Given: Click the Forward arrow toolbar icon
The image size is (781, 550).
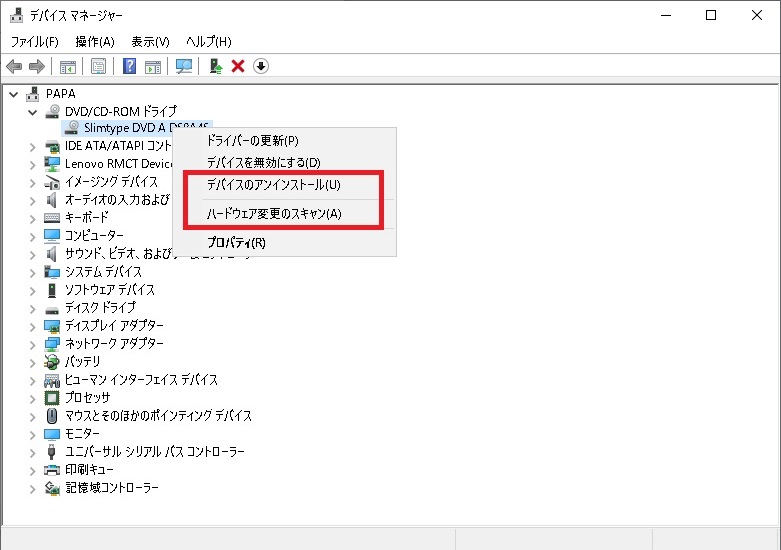Looking at the screenshot, I should click(x=37, y=66).
